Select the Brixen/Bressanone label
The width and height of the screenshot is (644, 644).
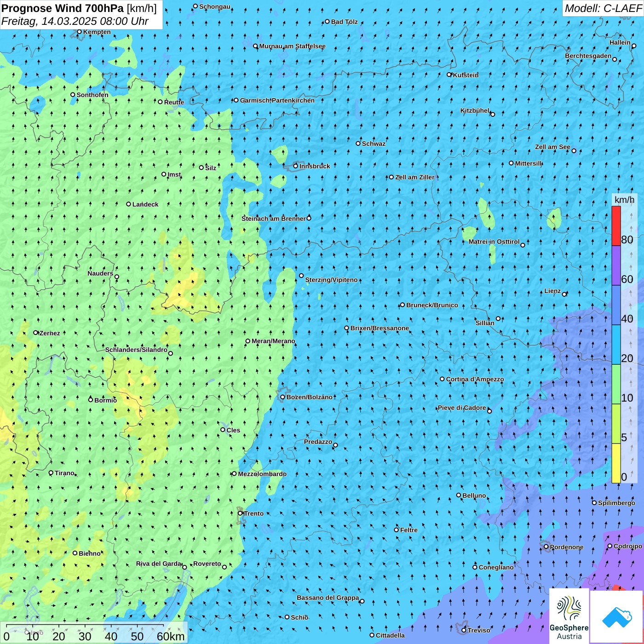[379, 328]
